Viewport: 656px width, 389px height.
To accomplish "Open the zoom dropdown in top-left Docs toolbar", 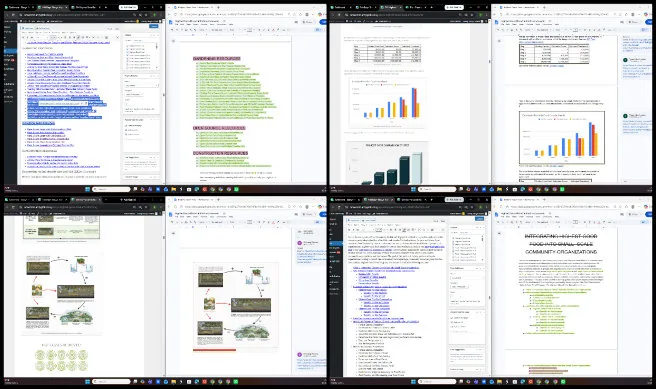I will pos(202,30).
